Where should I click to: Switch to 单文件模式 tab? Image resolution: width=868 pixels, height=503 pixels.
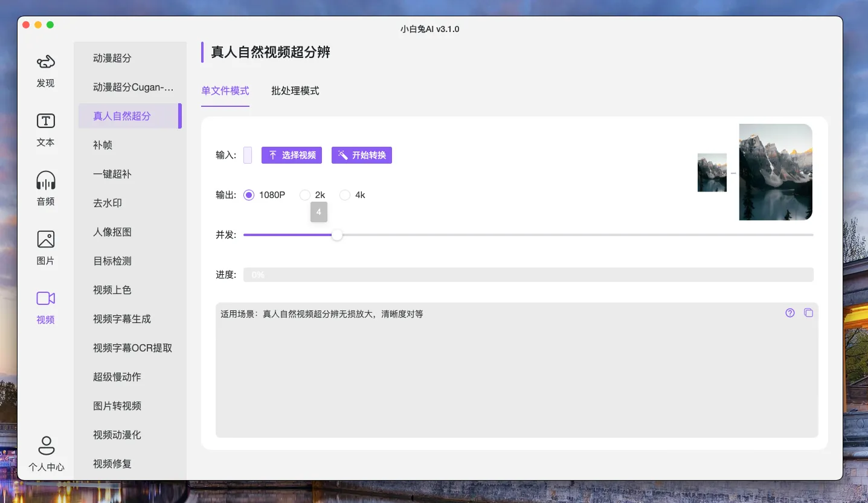point(225,91)
